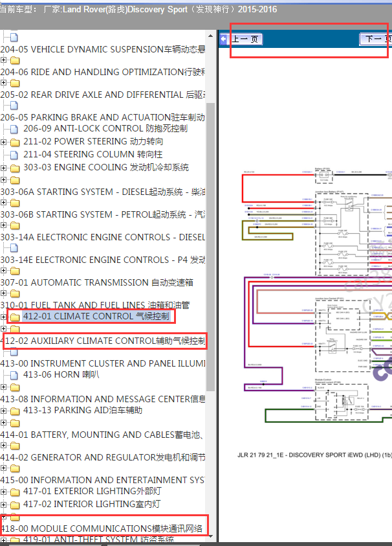Click the folder icon for 412-02 AUXILIARY CLIMATE CONTROL

pyautogui.click(x=15, y=329)
